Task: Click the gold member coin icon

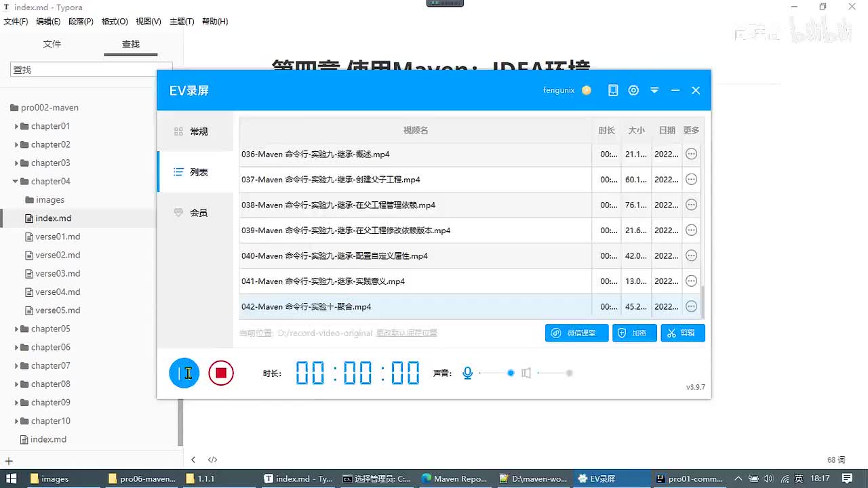Action: 587,90
